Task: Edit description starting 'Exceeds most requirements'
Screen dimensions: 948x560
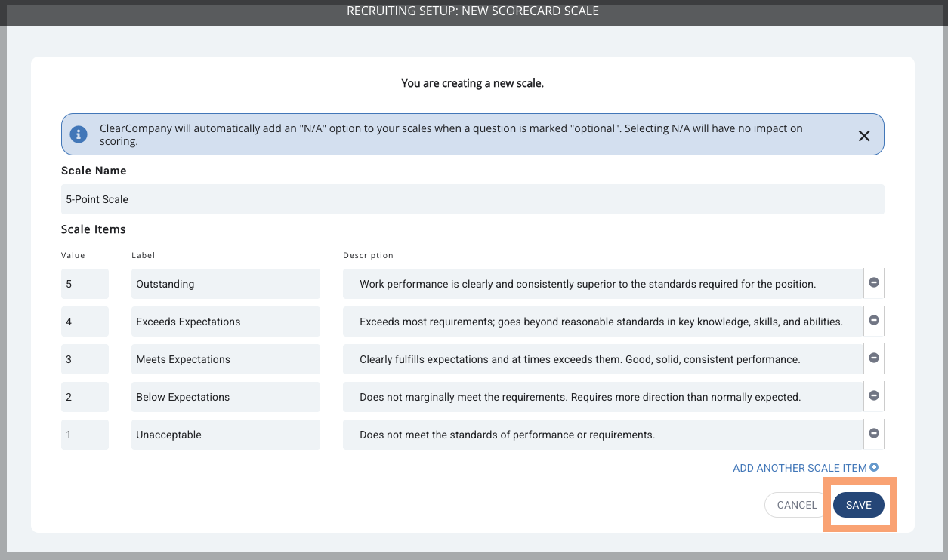Action: pyautogui.click(x=603, y=322)
